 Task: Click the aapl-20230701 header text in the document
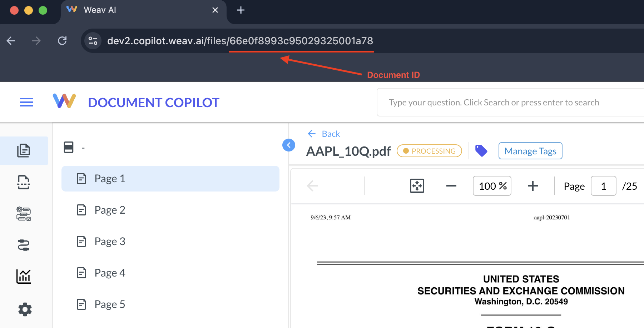pyautogui.click(x=552, y=217)
